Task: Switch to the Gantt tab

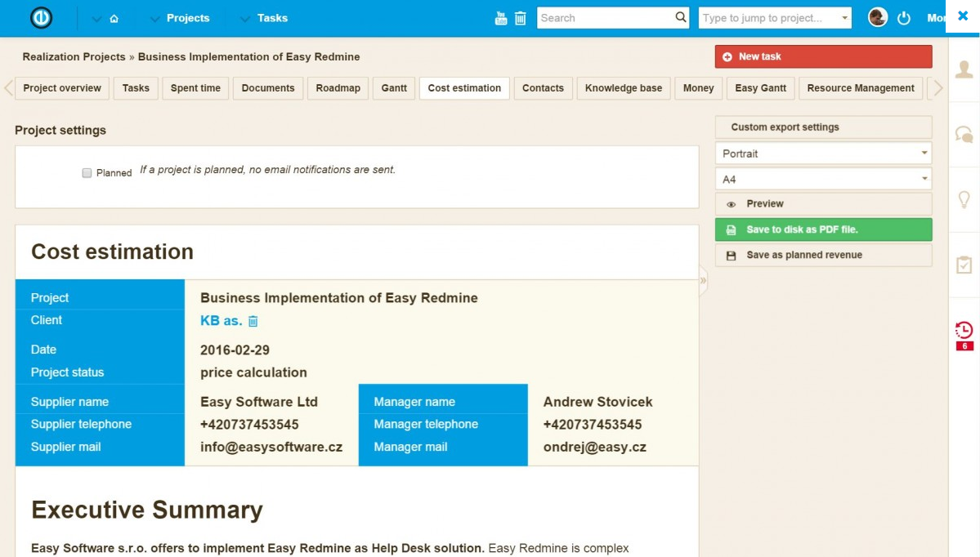Action: point(394,88)
